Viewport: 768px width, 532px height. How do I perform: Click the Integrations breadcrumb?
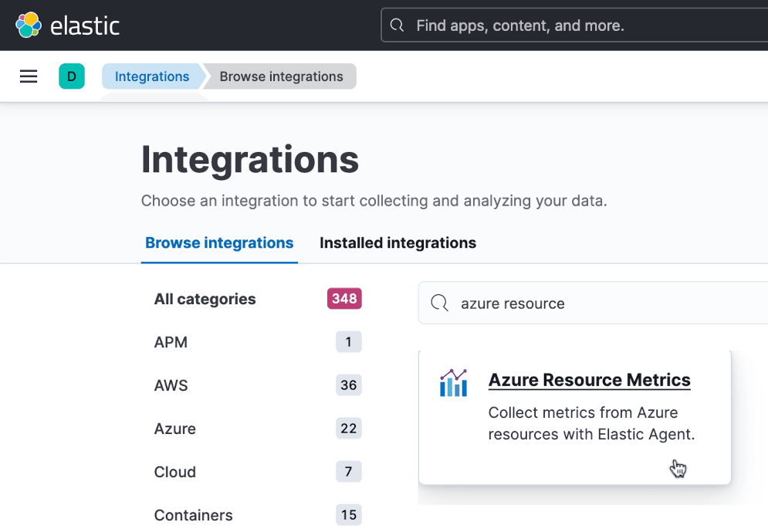tap(152, 76)
